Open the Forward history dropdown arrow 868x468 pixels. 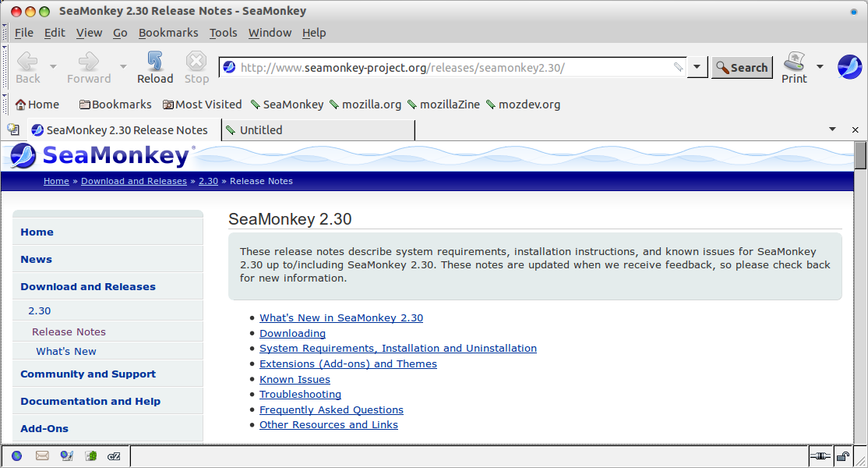[x=123, y=66]
